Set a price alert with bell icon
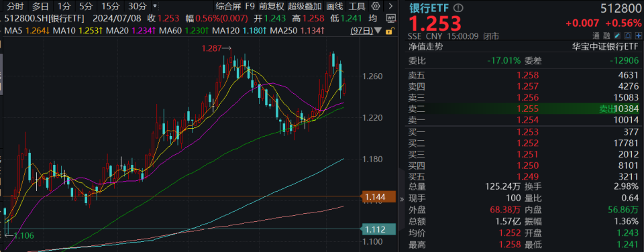Viewport: 644px width, 252px height. 627,36
